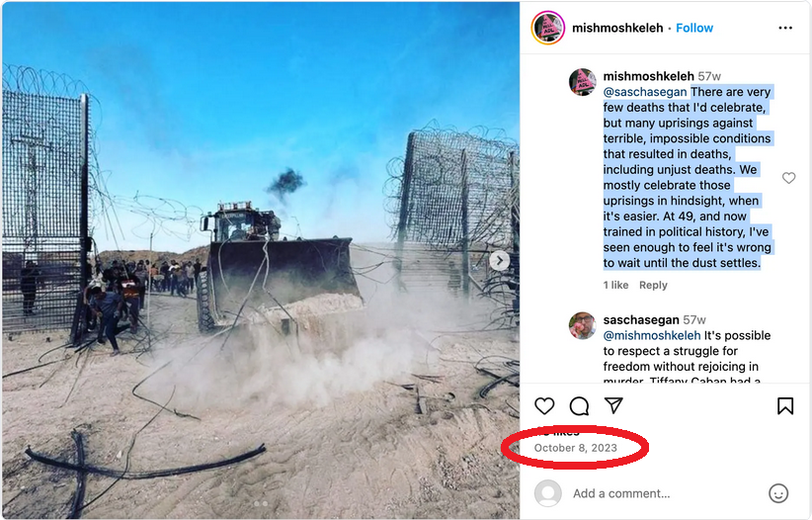The height and width of the screenshot is (520, 812).
Task: Open comments with the speech bubble icon
Action: (x=579, y=406)
